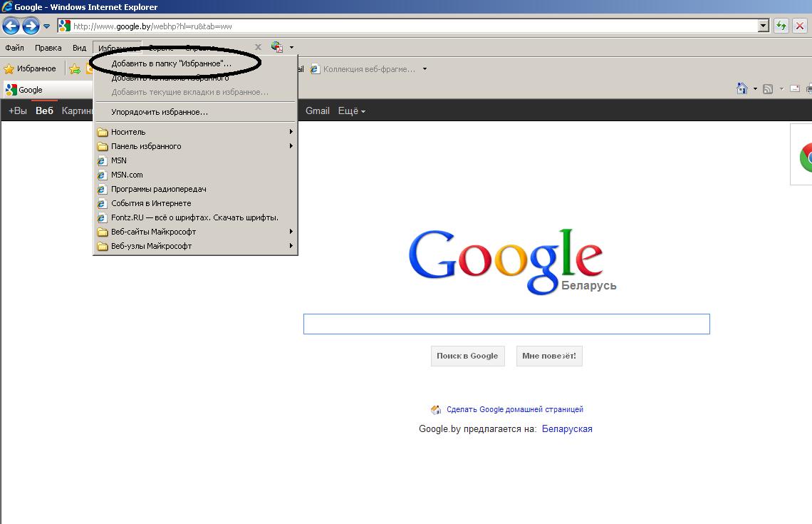
Task: Refresh the page with green arrows button
Action: (781, 26)
